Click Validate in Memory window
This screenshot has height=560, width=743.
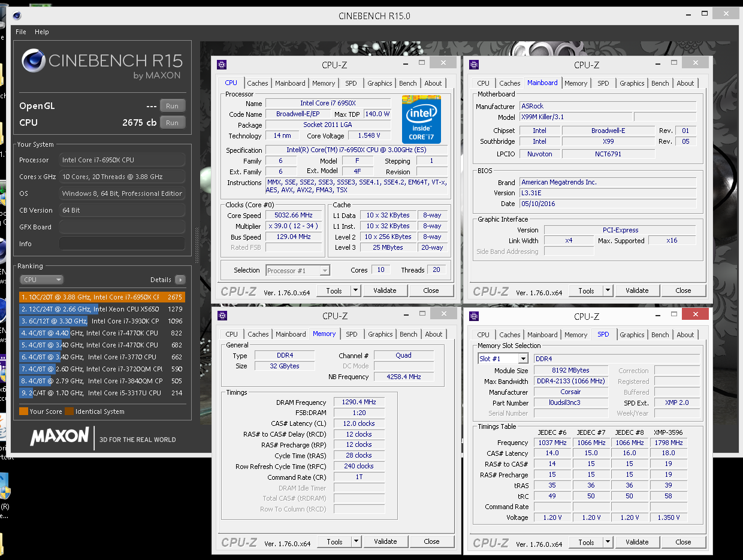point(385,542)
